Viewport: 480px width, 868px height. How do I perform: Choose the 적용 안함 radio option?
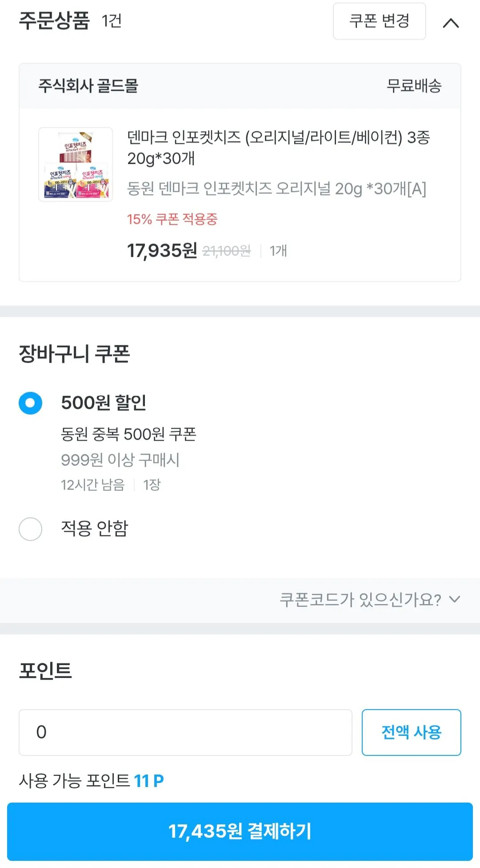31,529
